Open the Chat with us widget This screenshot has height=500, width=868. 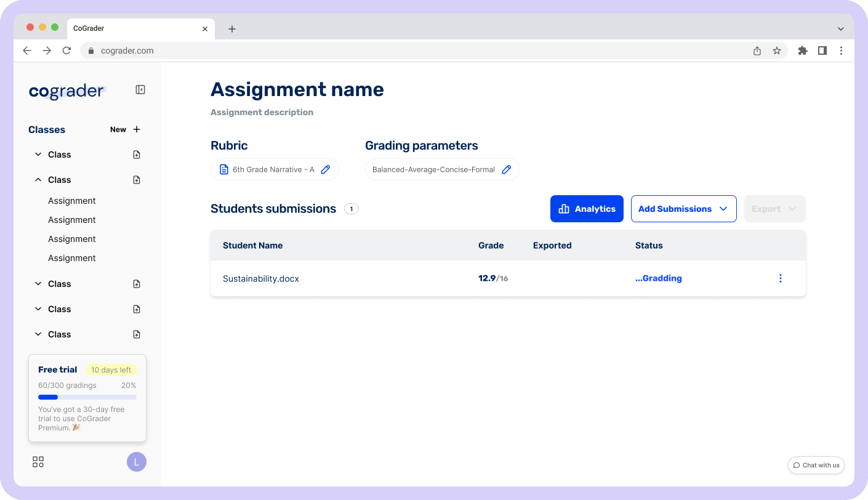816,465
